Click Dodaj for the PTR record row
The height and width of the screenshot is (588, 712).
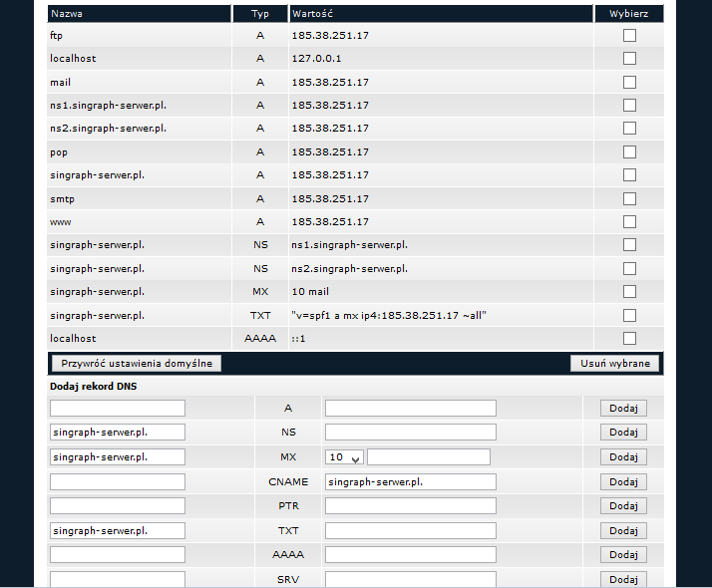(x=623, y=506)
